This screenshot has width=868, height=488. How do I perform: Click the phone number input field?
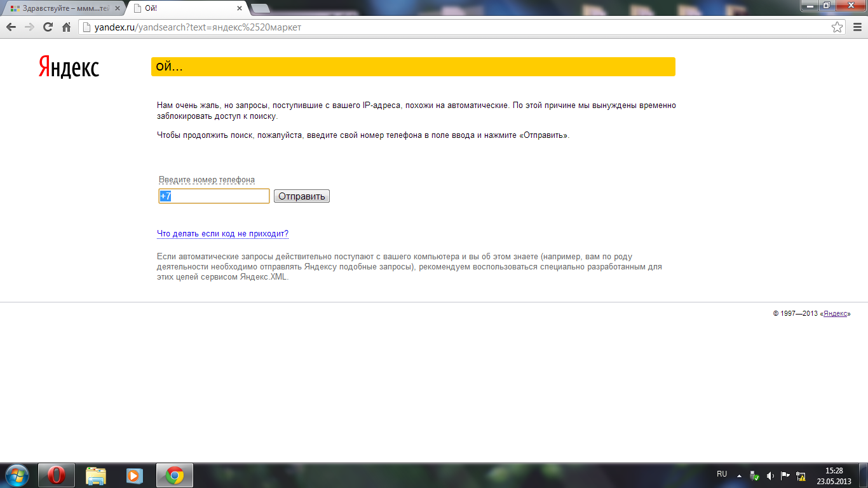(x=214, y=196)
